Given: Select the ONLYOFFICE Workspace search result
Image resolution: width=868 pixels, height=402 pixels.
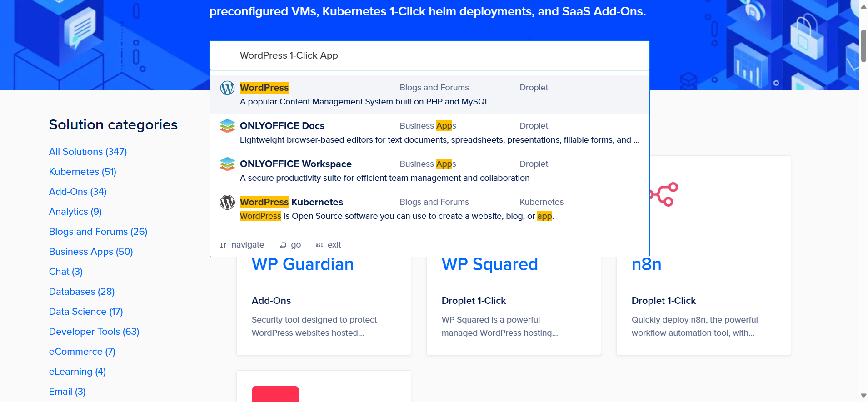Looking at the screenshot, I should [x=429, y=171].
